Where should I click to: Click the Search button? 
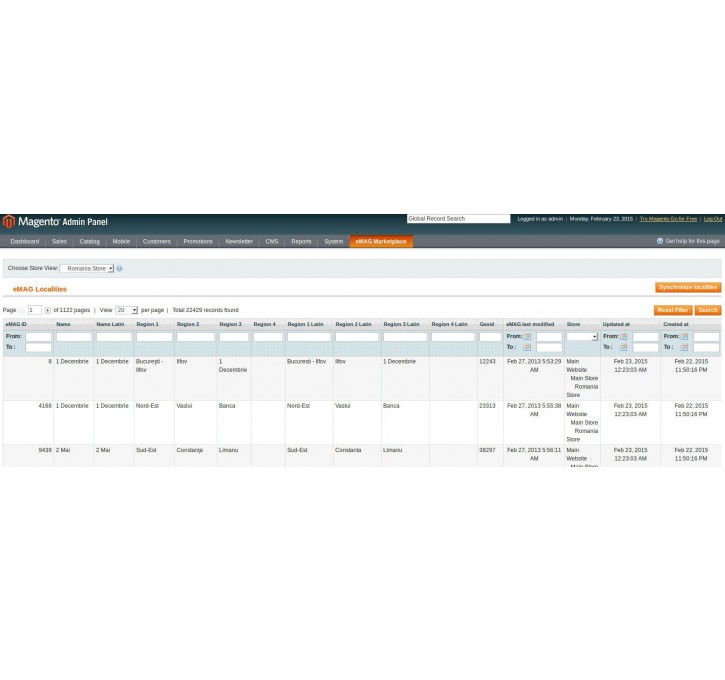coord(708,310)
